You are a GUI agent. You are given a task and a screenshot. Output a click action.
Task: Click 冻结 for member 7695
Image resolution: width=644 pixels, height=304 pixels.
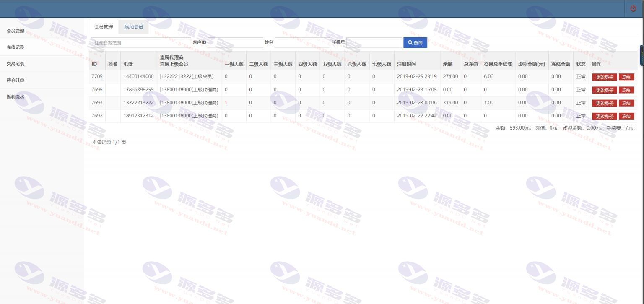(x=626, y=90)
